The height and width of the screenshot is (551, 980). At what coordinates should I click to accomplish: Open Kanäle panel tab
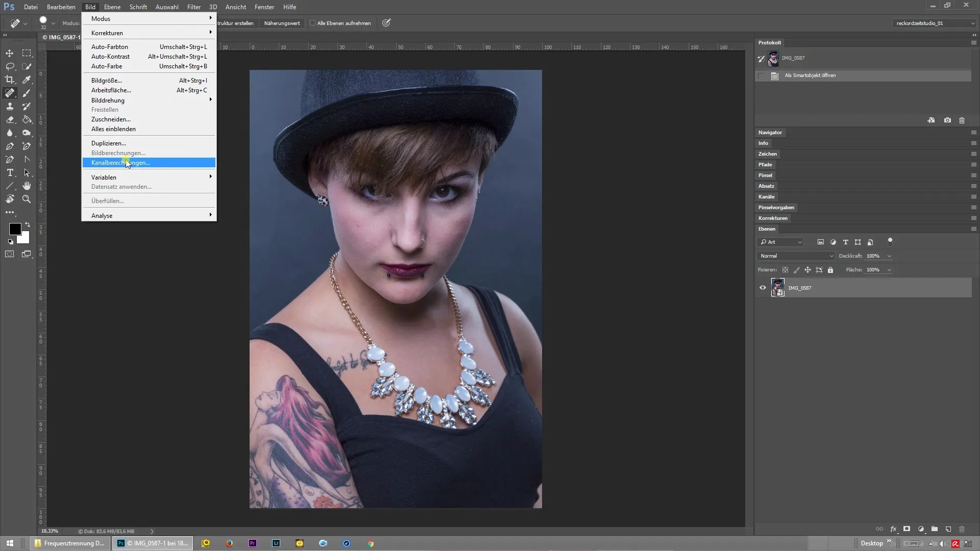click(x=766, y=197)
